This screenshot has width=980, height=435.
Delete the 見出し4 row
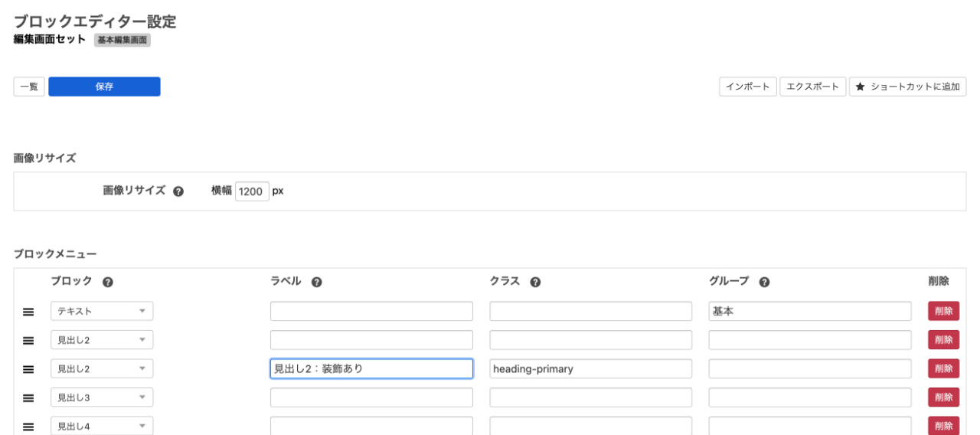tap(943, 426)
